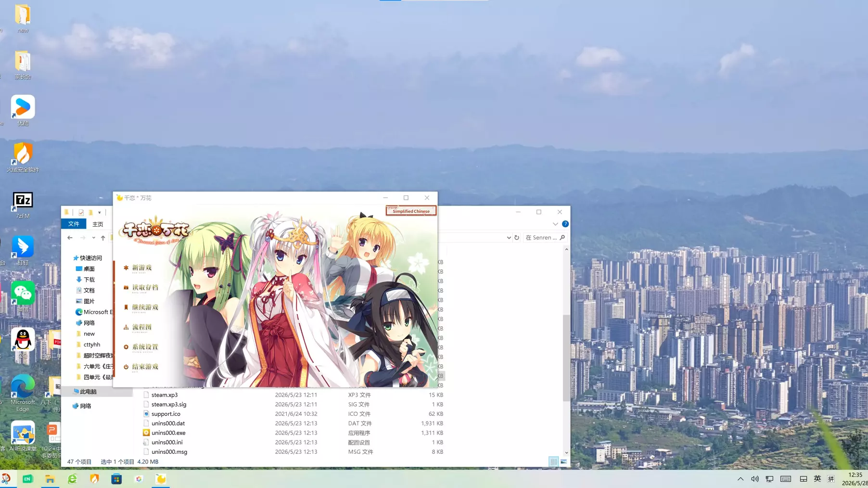Continue the game via 继续游戏
The image size is (868, 488).
pos(140,308)
